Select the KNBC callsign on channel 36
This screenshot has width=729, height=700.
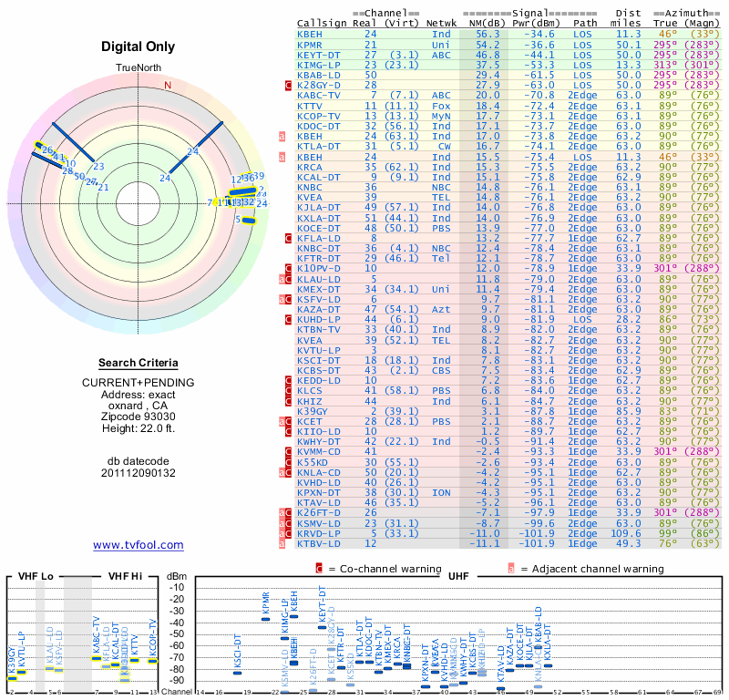[x=310, y=187]
